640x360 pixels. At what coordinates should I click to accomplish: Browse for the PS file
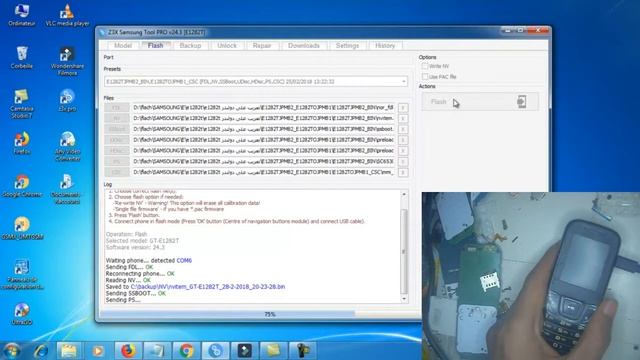pos(117,162)
